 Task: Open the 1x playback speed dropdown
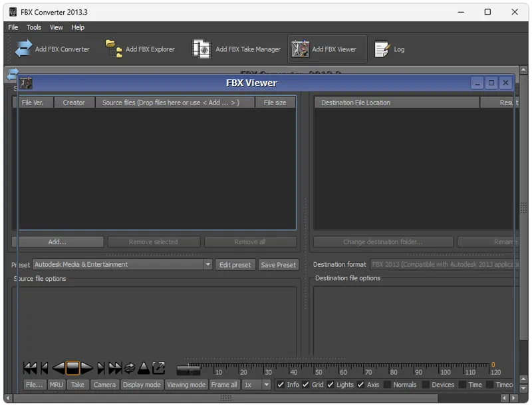[267, 385]
